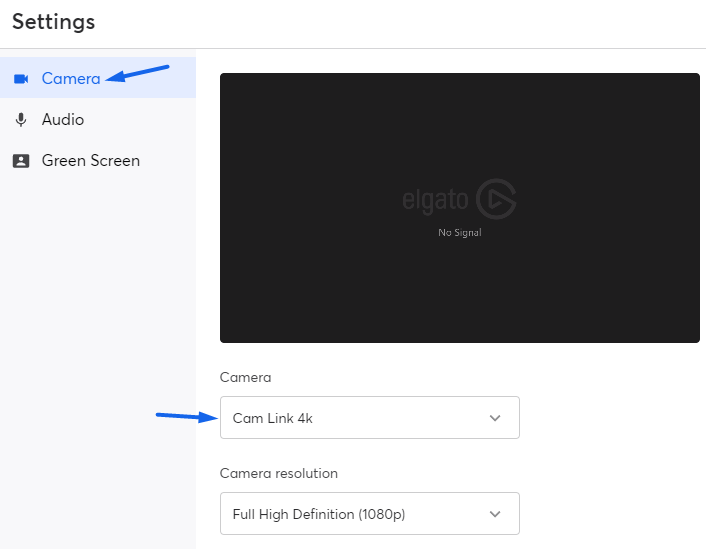706x549 pixels.
Task: Click the microphone icon beside Audio
Action: pos(21,120)
